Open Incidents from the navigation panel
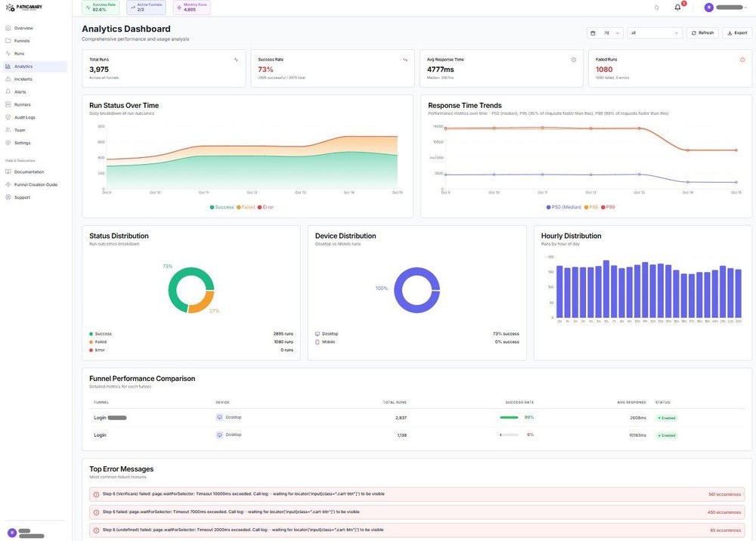 click(21, 78)
